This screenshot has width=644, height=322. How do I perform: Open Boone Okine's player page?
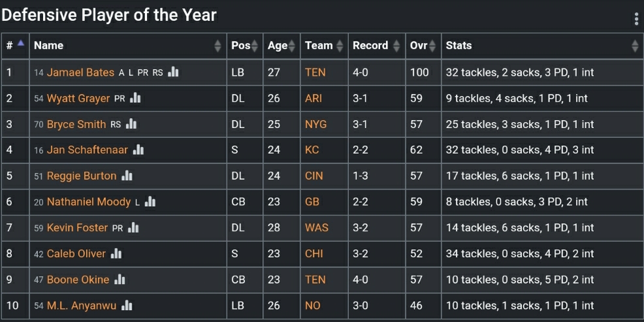(78, 280)
